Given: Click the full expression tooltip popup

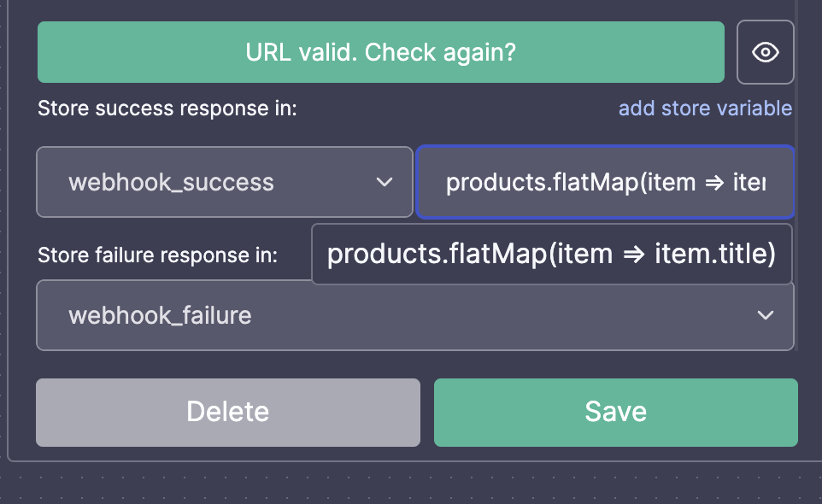Looking at the screenshot, I should (551, 254).
